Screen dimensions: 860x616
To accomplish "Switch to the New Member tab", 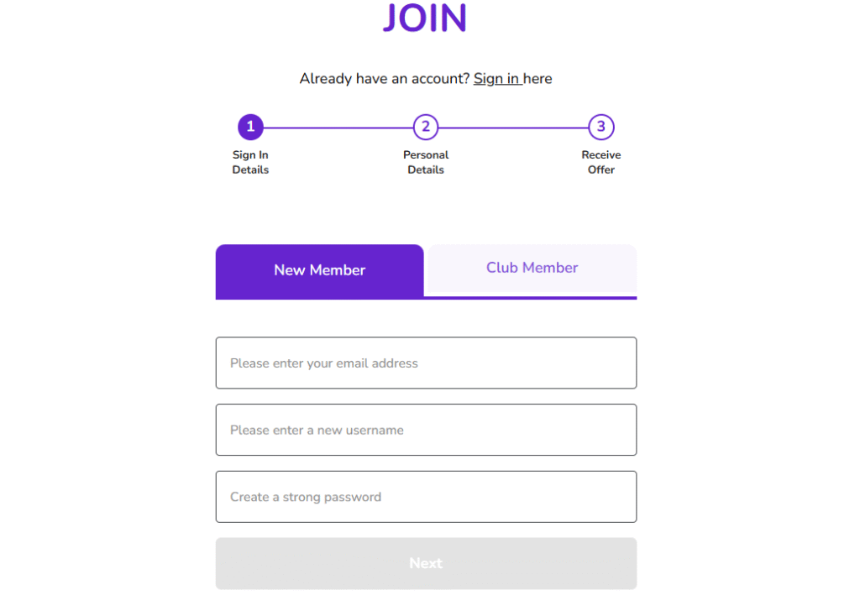I will (320, 270).
